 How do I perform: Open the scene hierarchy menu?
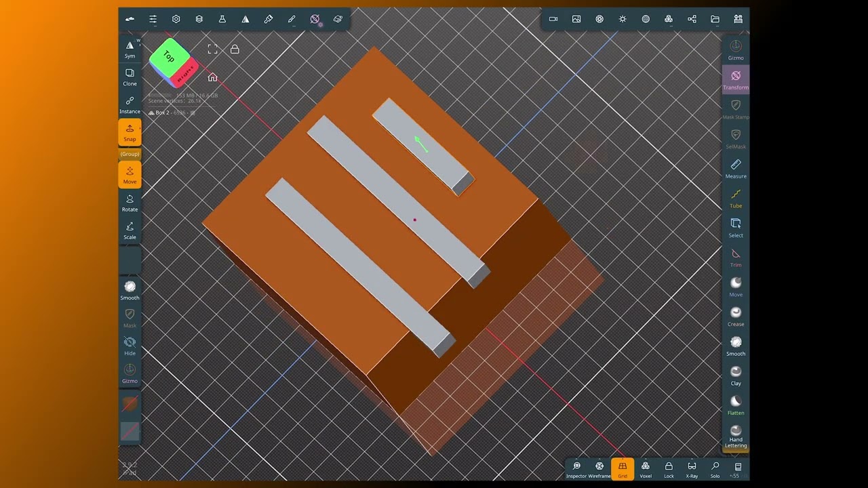[692, 19]
